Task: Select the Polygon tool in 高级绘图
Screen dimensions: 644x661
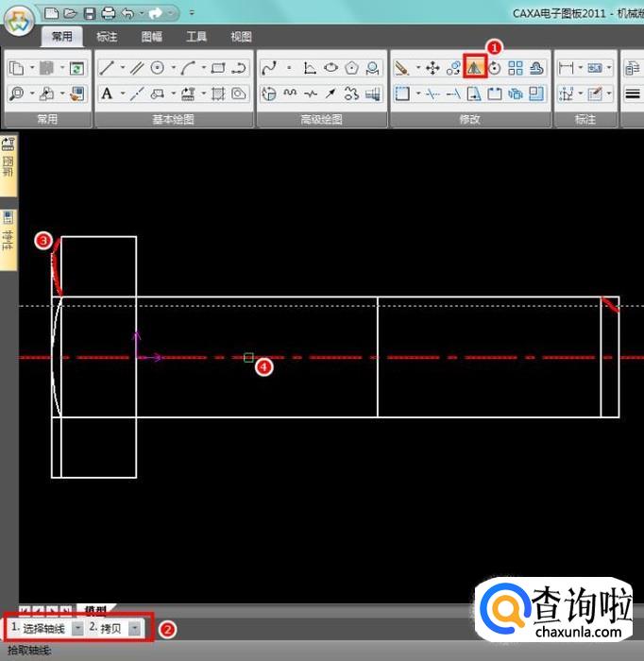Action: tap(351, 68)
